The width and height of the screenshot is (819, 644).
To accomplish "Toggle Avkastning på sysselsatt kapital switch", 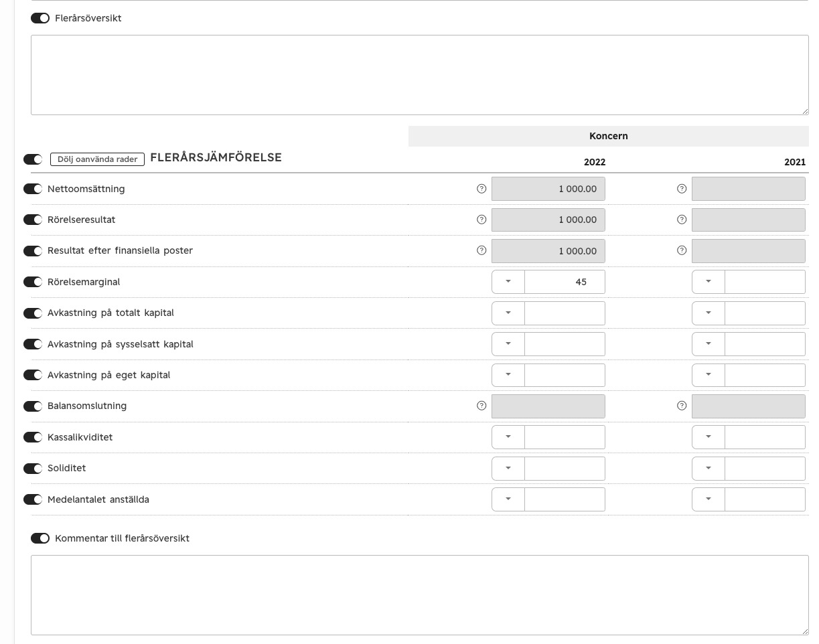I will pos(33,344).
